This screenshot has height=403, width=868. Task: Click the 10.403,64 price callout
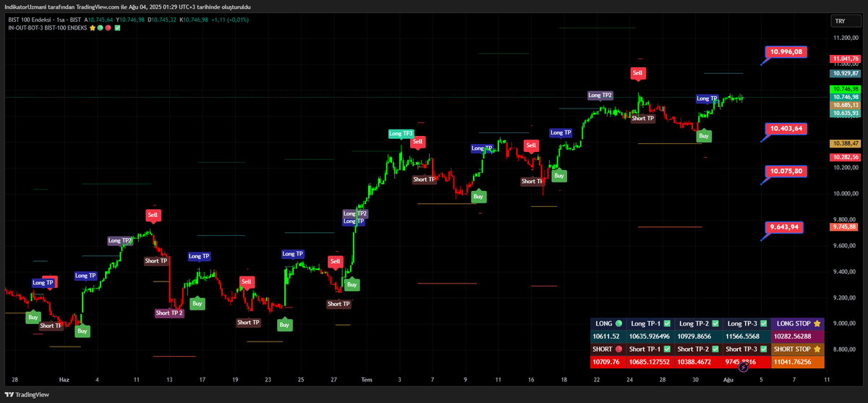786,128
